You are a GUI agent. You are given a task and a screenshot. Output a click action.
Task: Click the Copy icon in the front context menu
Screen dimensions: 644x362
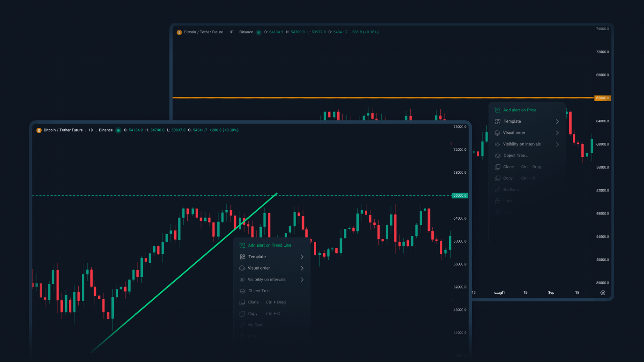coord(242,314)
